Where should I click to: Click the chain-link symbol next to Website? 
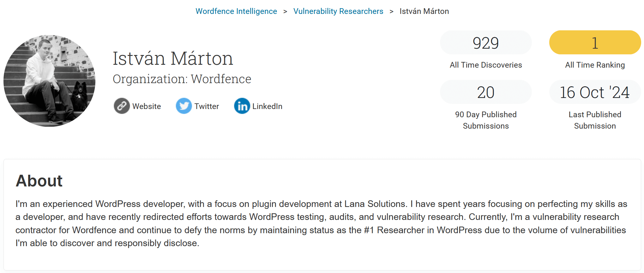click(x=121, y=106)
